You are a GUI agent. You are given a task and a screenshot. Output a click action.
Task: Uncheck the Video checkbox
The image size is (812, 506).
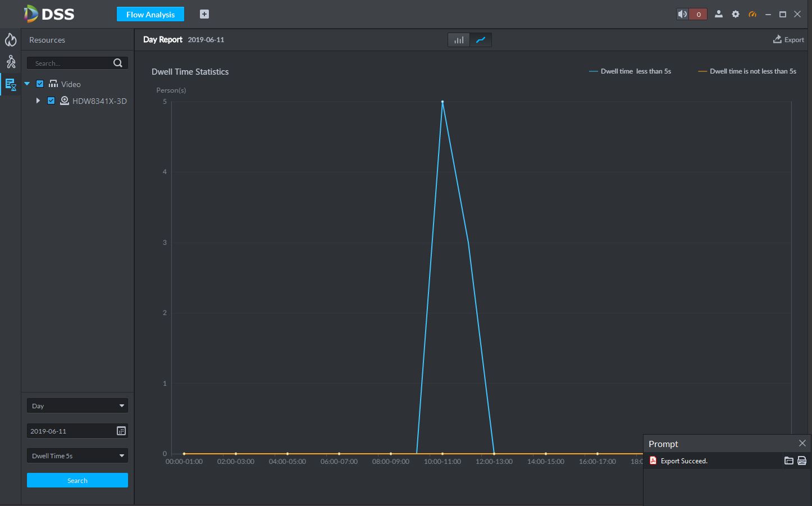[40, 84]
